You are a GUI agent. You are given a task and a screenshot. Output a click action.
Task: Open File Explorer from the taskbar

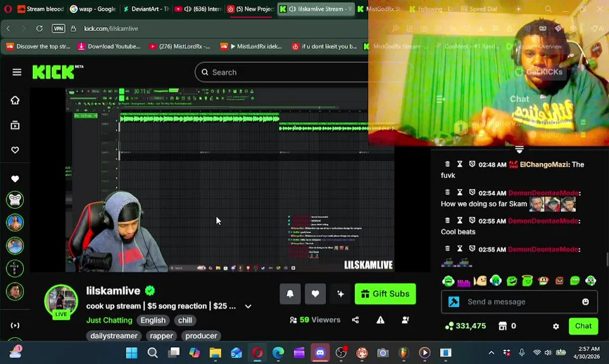click(x=215, y=353)
